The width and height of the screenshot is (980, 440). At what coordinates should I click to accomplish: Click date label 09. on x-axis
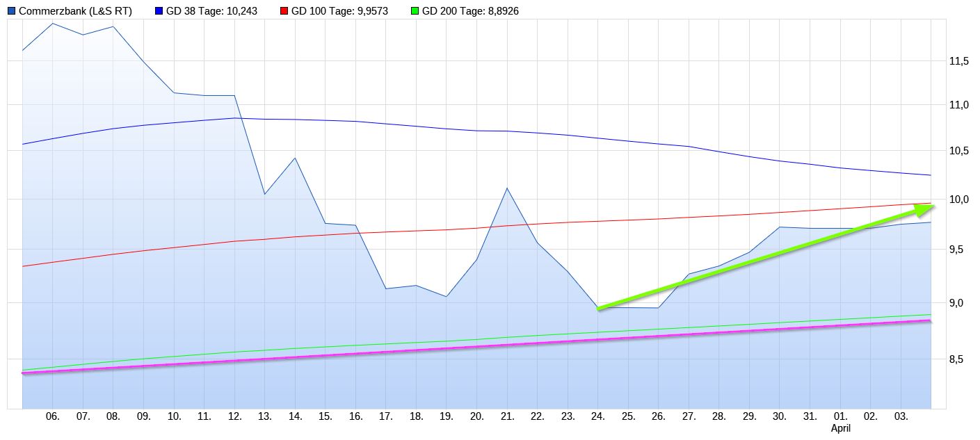(x=144, y=417)
